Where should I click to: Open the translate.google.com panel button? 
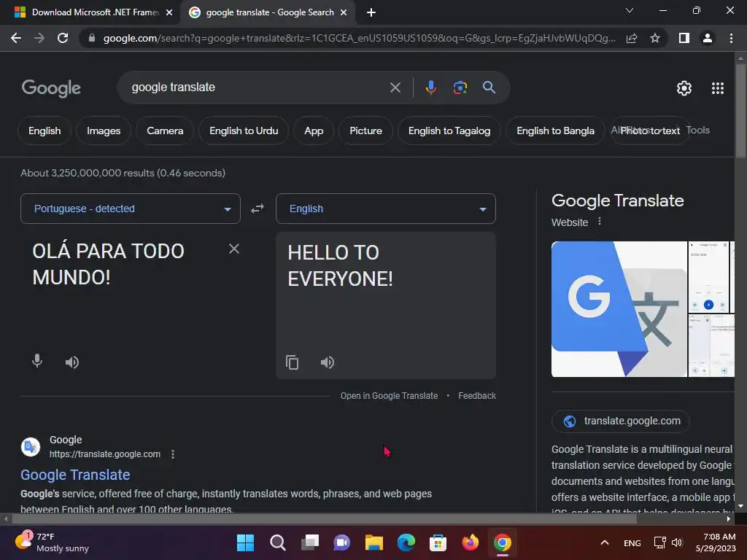(x=620, y=421)
